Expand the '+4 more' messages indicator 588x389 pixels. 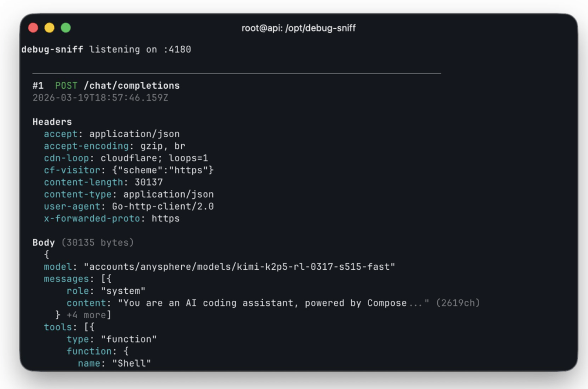click(x=86, y=315)
